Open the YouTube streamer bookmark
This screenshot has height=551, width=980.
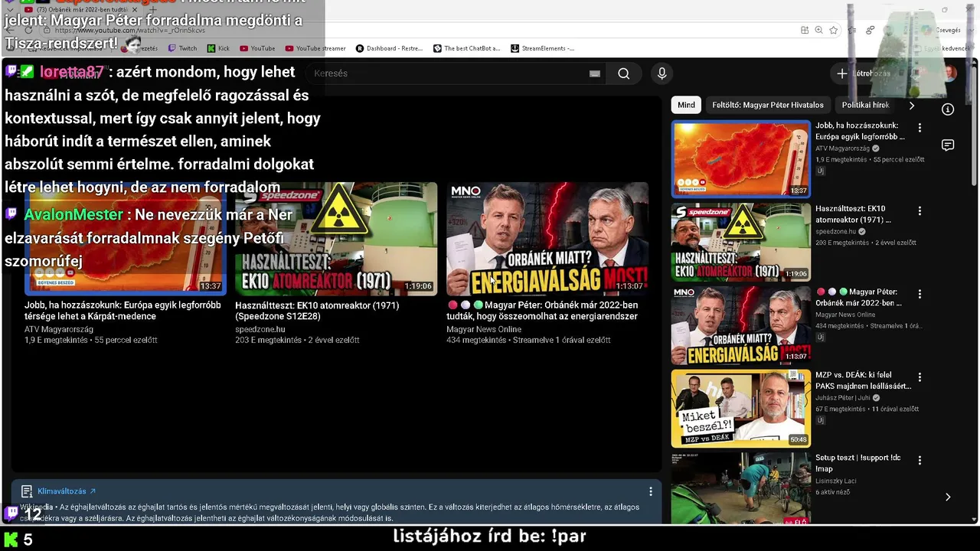coord(315,48)
